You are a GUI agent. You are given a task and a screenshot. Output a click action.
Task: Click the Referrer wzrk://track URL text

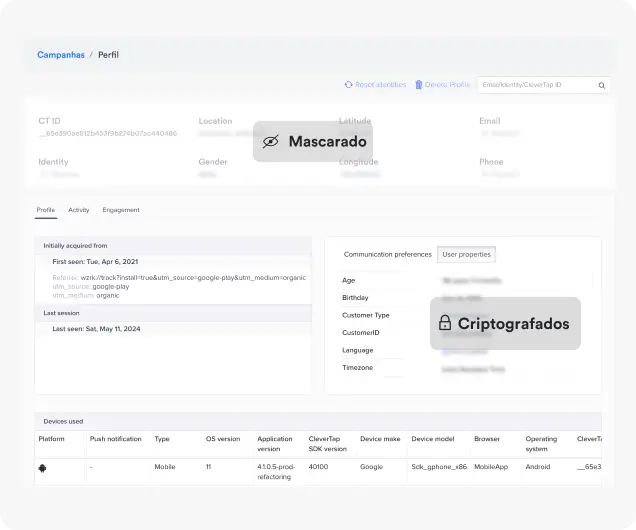pos(193,277)
